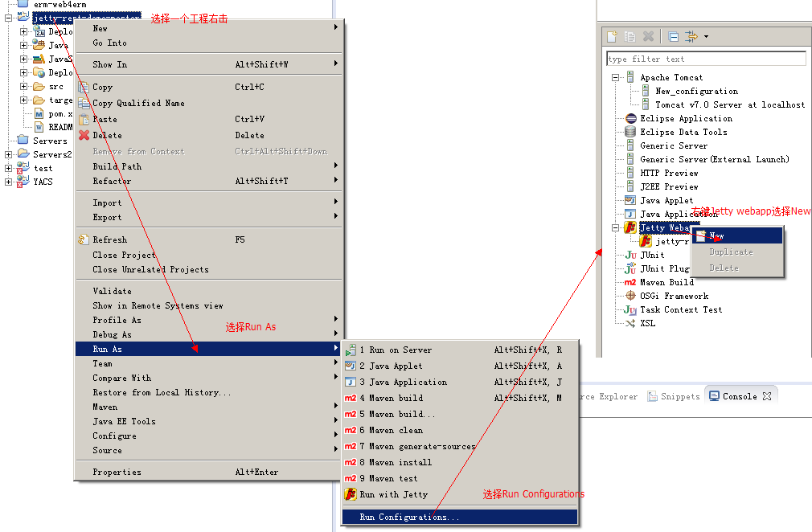The height and width of the screenshot is (532, 812).
Task: Click the Filter configurations toolbar icon
Action: pyautogui.click(x=691, y=37)
